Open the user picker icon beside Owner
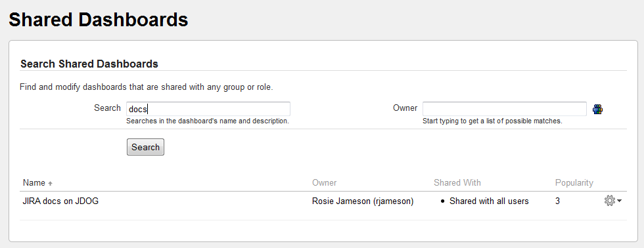 (597, 109)
